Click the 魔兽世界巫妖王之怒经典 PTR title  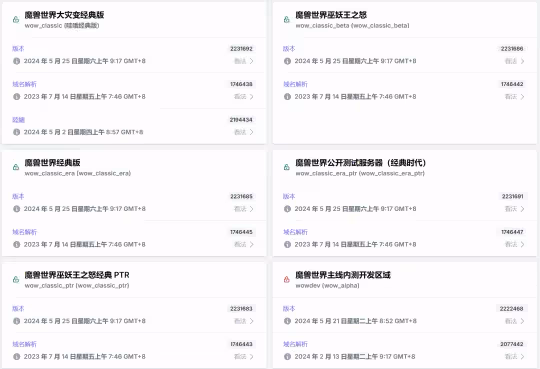(x=77, y=275)
